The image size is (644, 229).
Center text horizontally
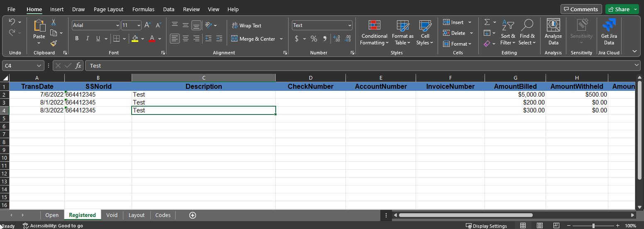coord(186,39)
